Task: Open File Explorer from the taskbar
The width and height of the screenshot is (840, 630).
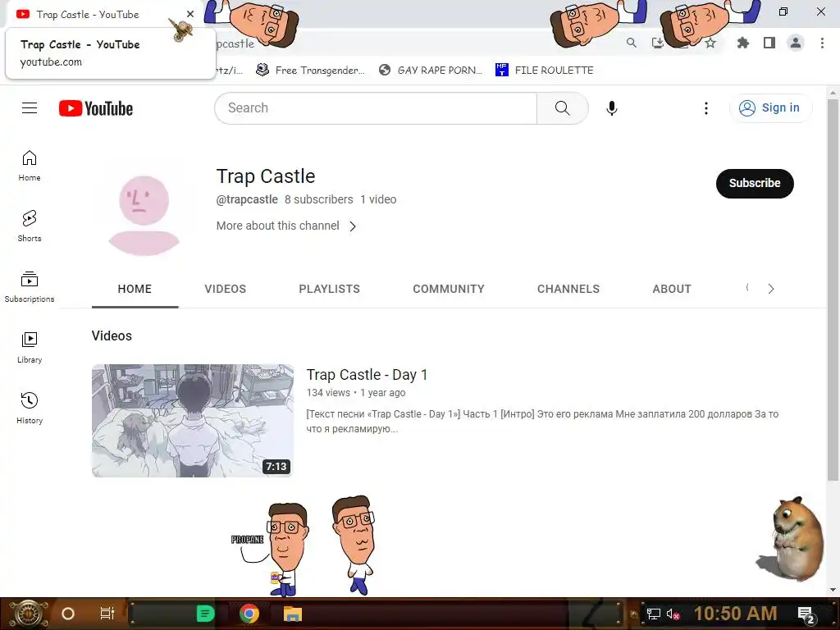Action: pos(293,614)
